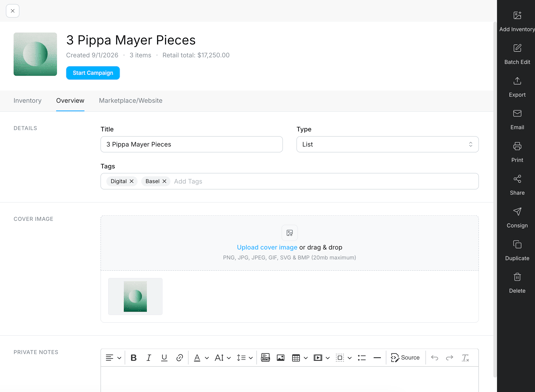Click the block quote/format icon in editor
The height and width of the screenshot is (392, 535).
[265, 358]
